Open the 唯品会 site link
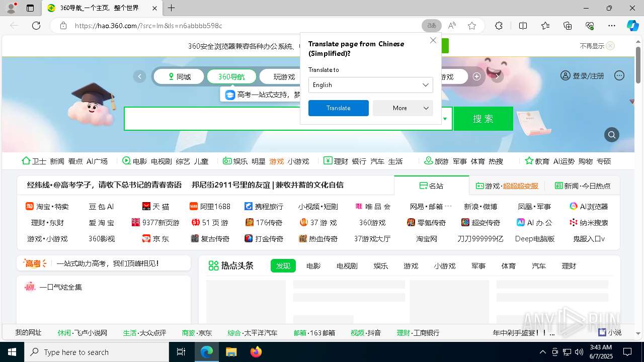The image size is (644, 362). coord(373,207)
